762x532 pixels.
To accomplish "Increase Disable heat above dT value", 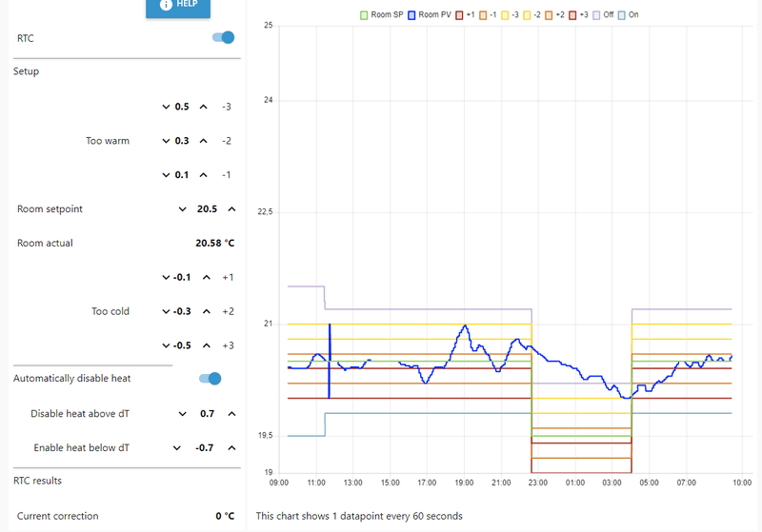I will (231, 414).
